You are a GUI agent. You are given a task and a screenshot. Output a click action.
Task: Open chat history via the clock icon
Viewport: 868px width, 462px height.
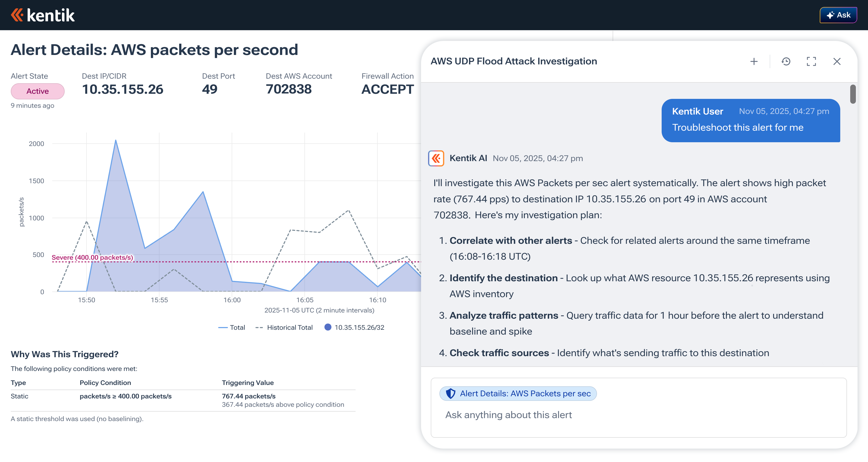(x=786, y=62)
